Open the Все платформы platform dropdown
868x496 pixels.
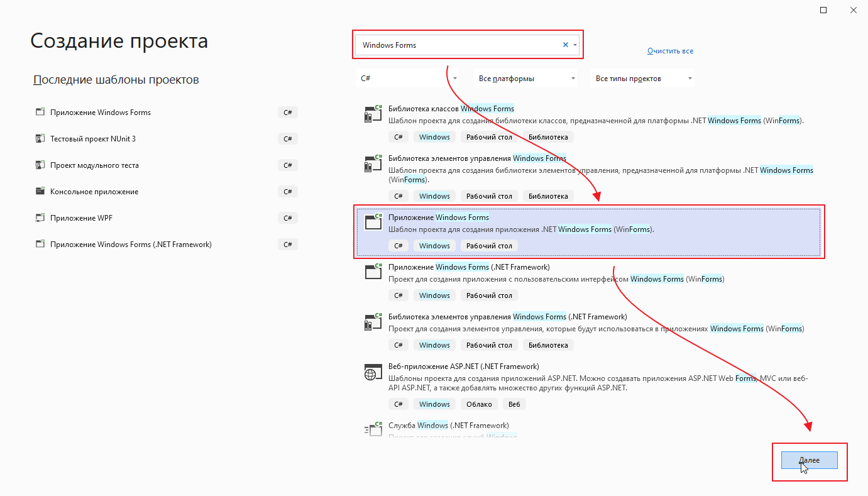(573, 79)
